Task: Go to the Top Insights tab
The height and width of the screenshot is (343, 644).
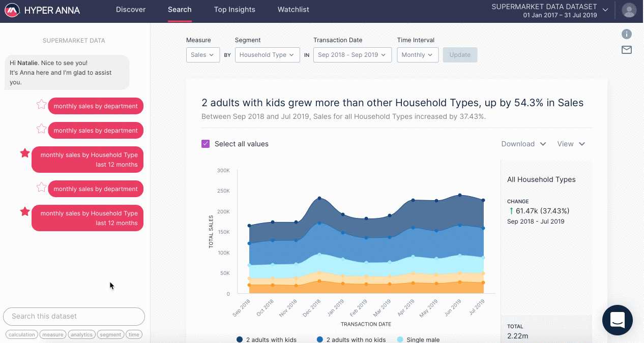Action: point(235,10)
